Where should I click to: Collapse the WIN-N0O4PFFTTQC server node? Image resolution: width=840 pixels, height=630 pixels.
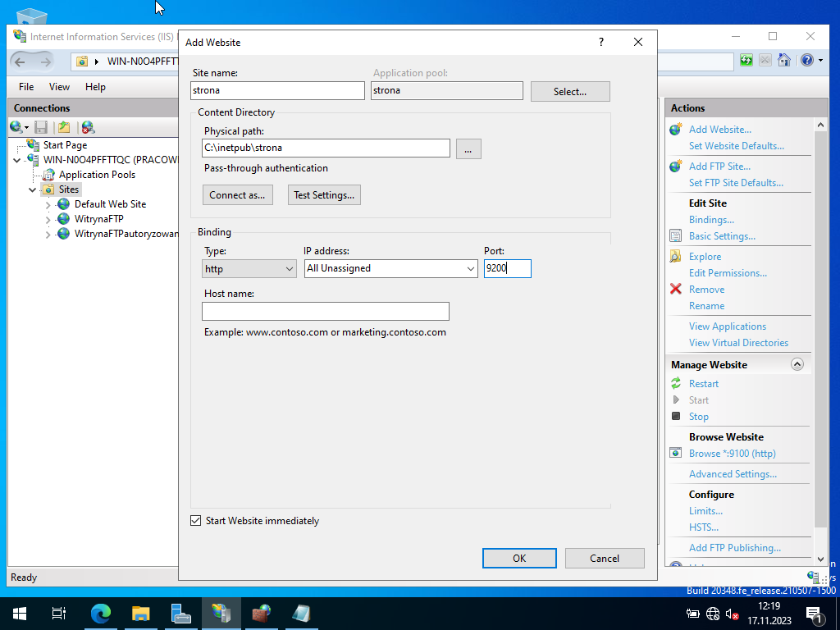[17, 160]
